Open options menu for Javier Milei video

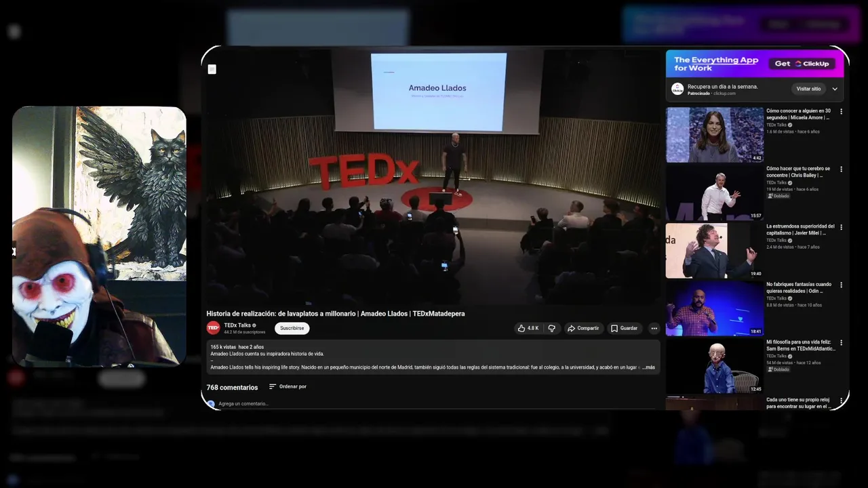click(x=841, y=227)
